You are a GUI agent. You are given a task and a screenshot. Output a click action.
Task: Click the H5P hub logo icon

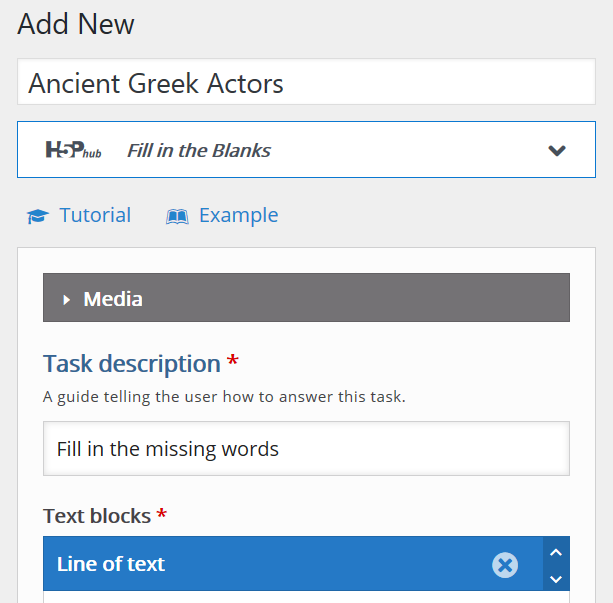click(73, 150)
